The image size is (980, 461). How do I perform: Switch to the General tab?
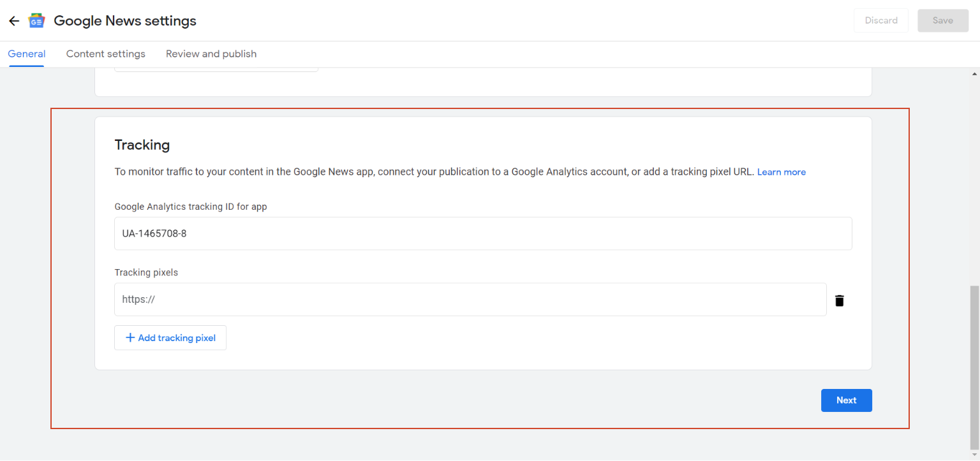[27, 54]
